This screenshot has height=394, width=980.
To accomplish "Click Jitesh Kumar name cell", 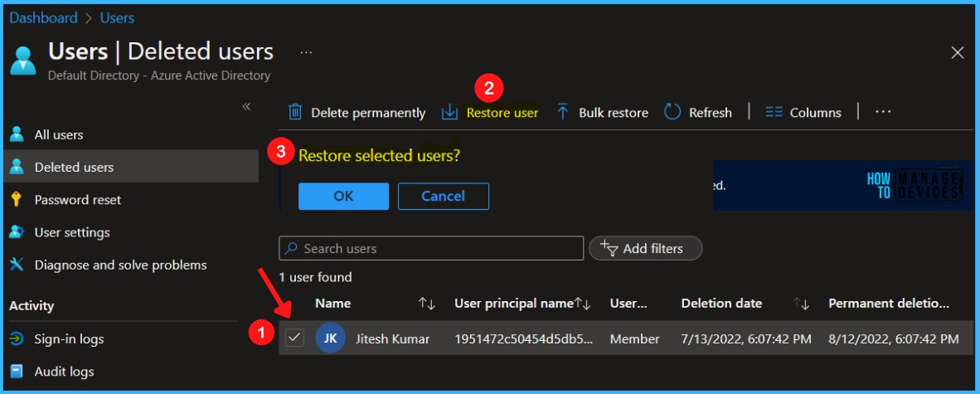I will pos(392,339).
